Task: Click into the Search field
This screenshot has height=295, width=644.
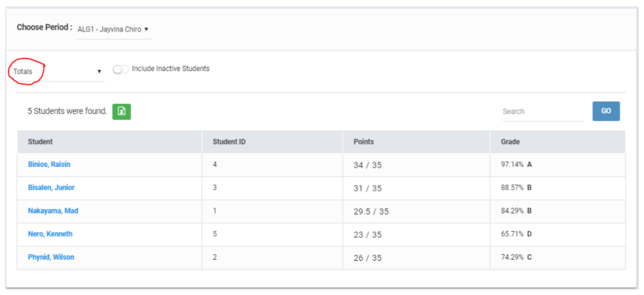Action: 542,112
